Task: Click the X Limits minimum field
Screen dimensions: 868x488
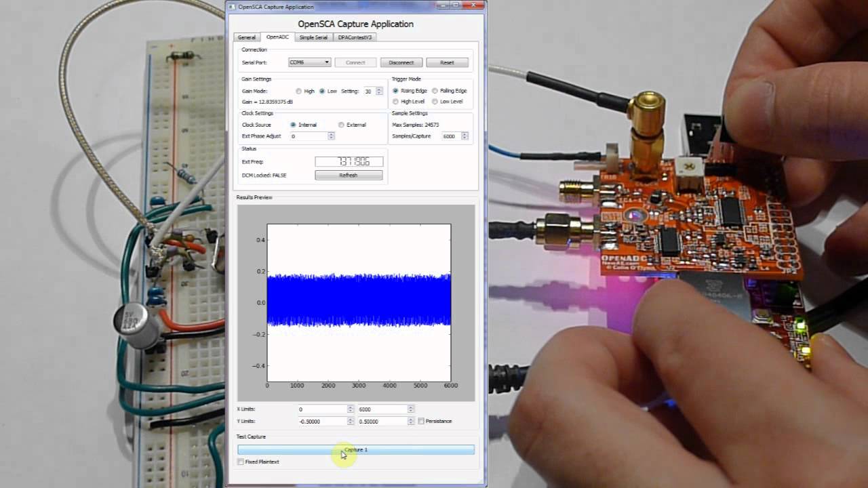Action: point(323,409)
